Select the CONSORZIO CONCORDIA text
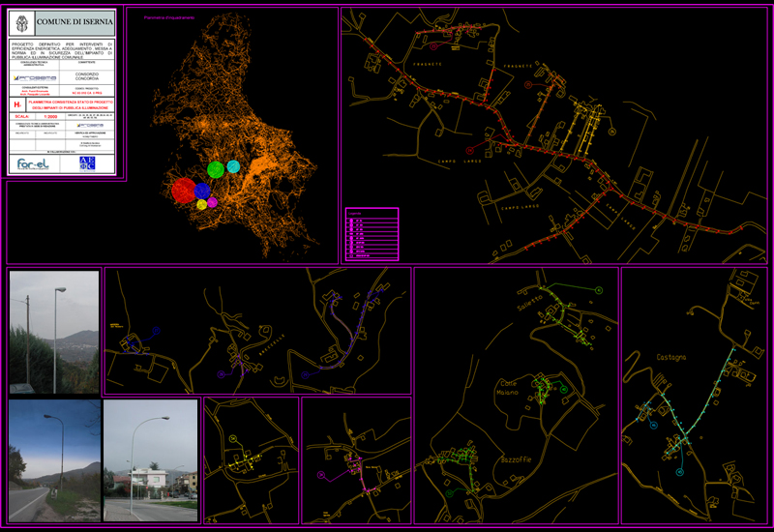 click(87, 76)
